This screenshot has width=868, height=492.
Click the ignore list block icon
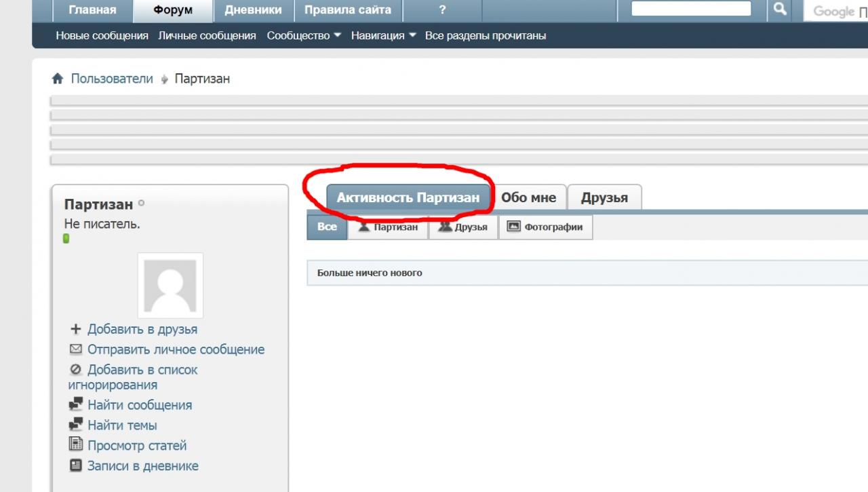click(76, 371)
